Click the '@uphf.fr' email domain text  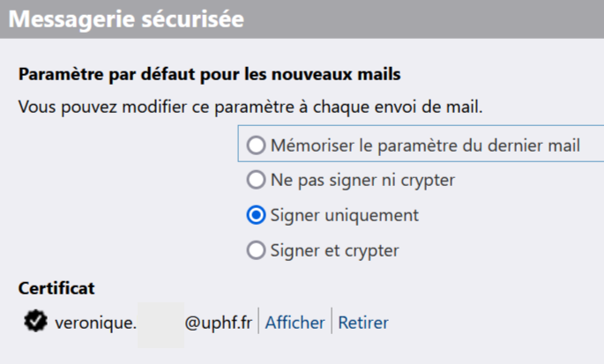(x=220, y=323)
